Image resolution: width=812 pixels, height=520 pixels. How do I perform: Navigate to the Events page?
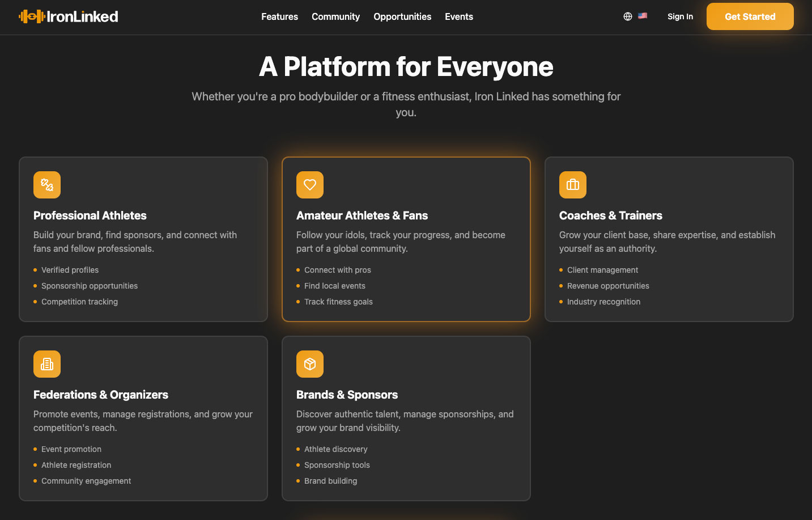[459, 16]
